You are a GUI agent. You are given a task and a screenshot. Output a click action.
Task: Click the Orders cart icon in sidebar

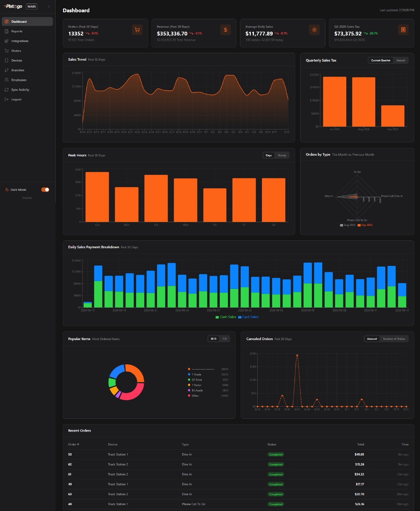6,51
